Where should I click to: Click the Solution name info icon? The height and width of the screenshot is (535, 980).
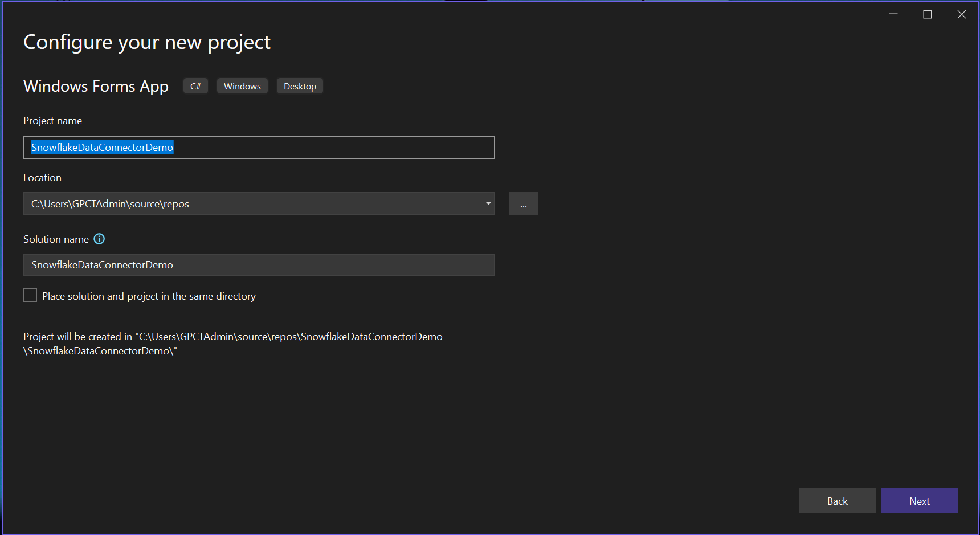(99, 239)
